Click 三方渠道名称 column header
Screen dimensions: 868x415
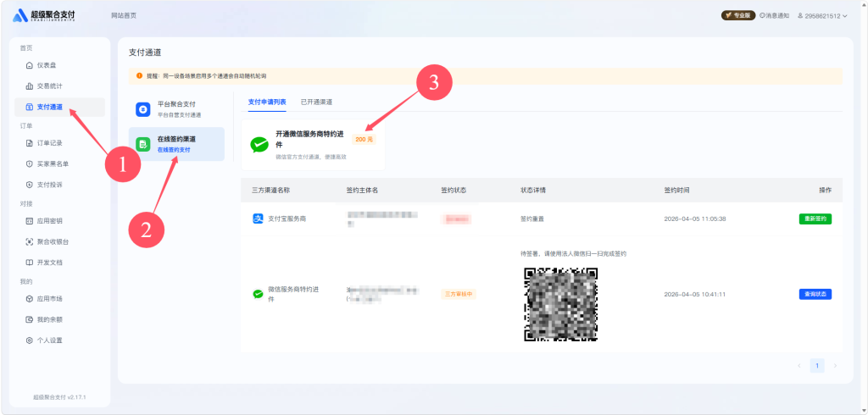(x=270, y=190)
